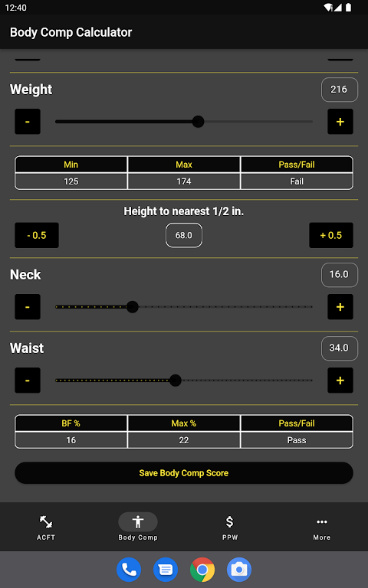The height and width of the screenshot is (588, 368).
Task: Click the Weight slider handle
Action: point(199,122)
